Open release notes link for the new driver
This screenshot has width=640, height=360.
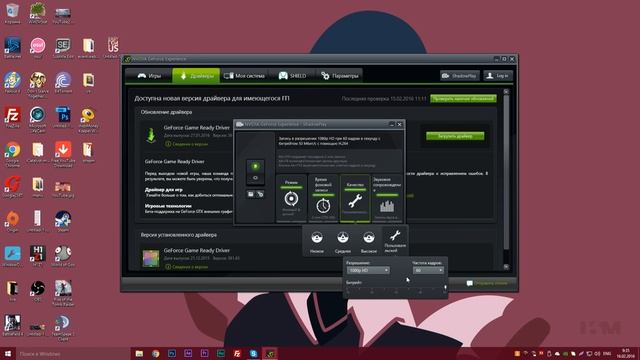tap(187, 144)
